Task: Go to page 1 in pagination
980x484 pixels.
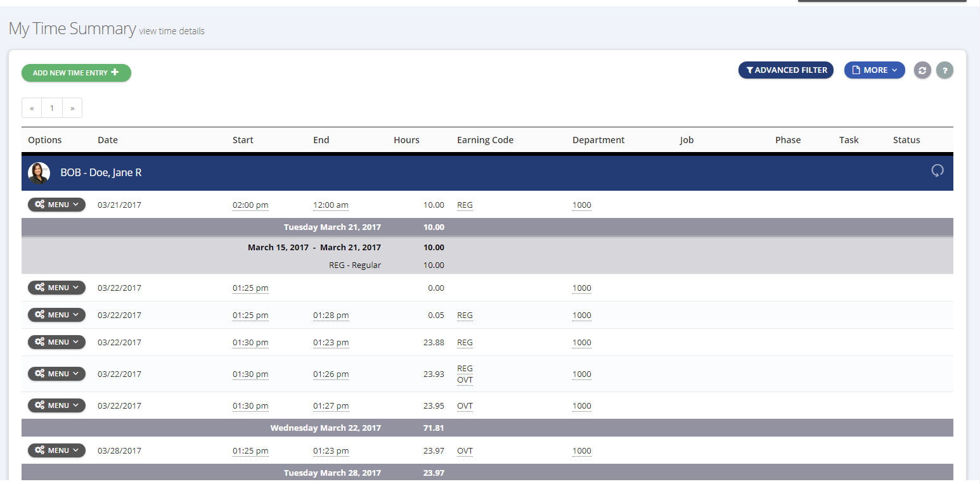Action: tap(52, 108)
